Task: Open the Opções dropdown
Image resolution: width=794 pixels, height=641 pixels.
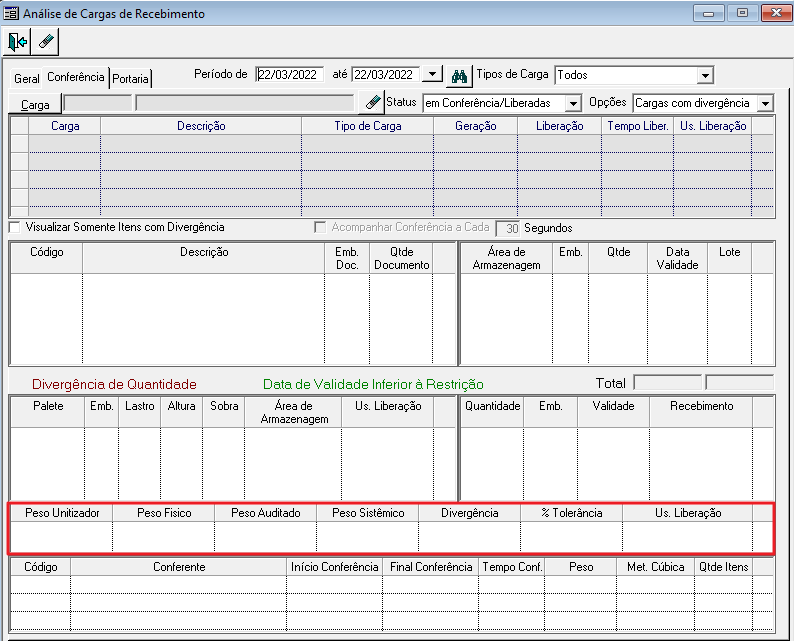Action: 765,103
